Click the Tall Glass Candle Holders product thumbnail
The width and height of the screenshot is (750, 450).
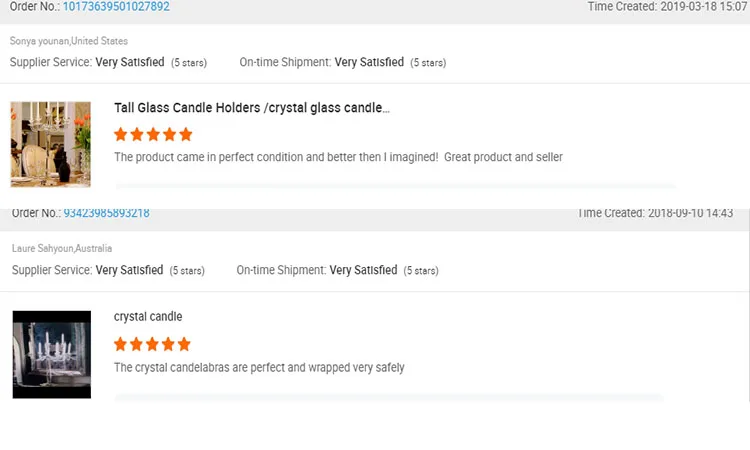coord(51,144)
